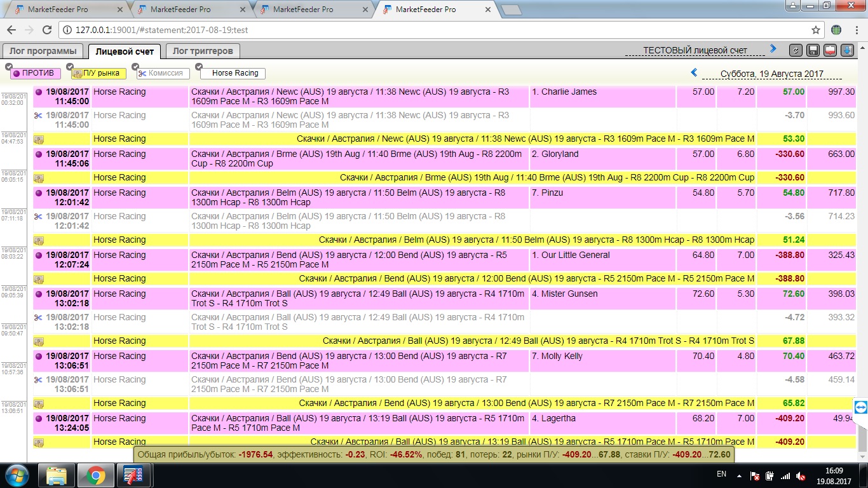Go back using the browser back arrow
The width and height of the screenshot is (868, 488).
[11, 30]
